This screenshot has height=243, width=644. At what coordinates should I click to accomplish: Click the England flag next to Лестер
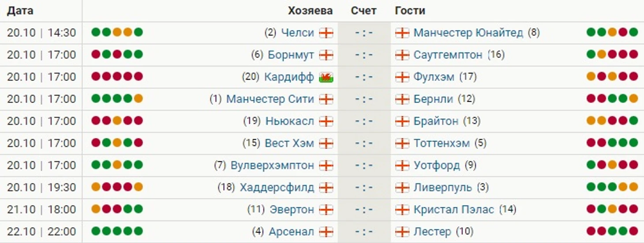(402, 232)
